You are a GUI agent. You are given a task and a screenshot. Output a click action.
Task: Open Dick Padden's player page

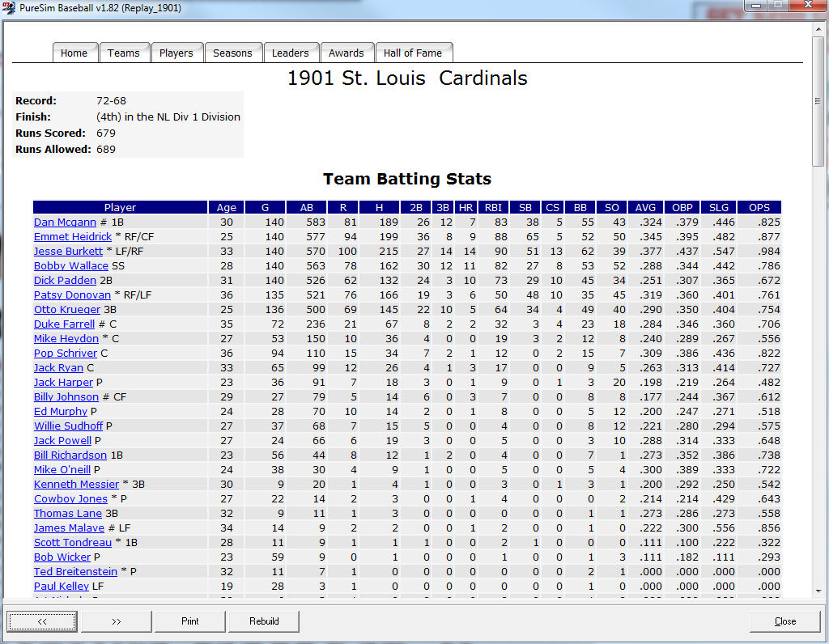65,281
